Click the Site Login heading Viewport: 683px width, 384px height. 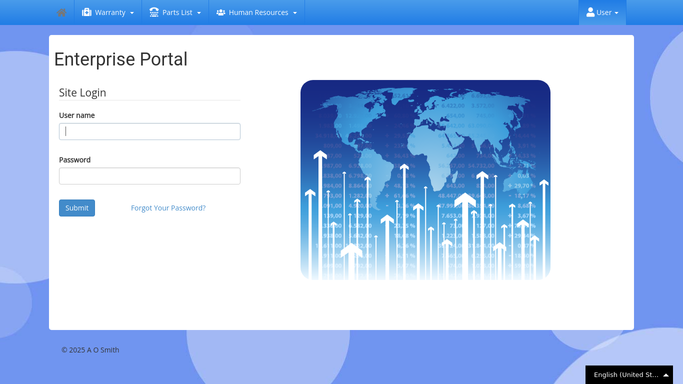pos(83,93)
